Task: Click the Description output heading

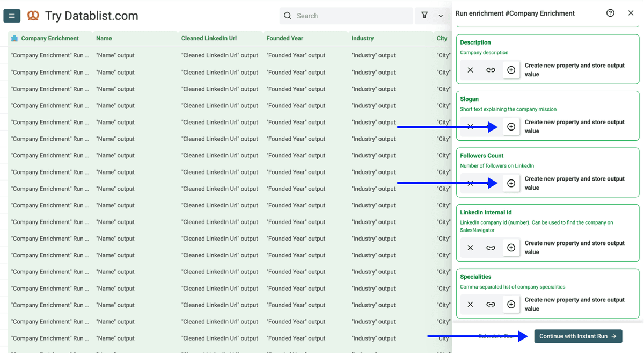Action: 475,42
